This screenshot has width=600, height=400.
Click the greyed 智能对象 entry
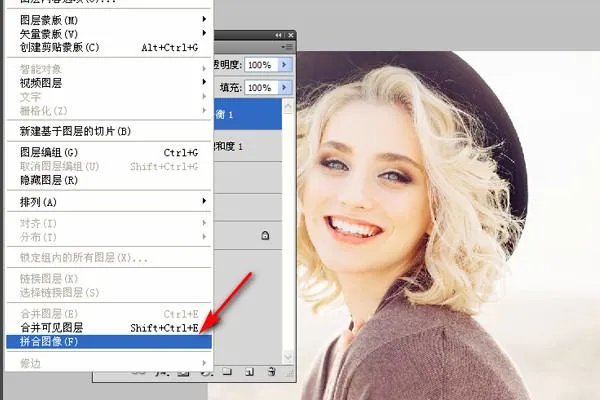point(109,69)
